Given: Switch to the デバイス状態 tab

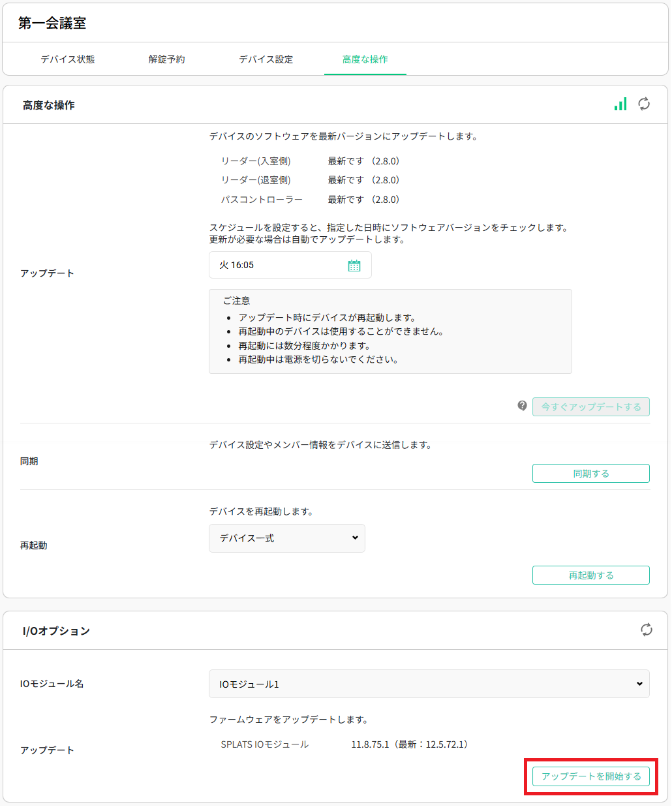Looking at the screenshot, I should point(67,59).
